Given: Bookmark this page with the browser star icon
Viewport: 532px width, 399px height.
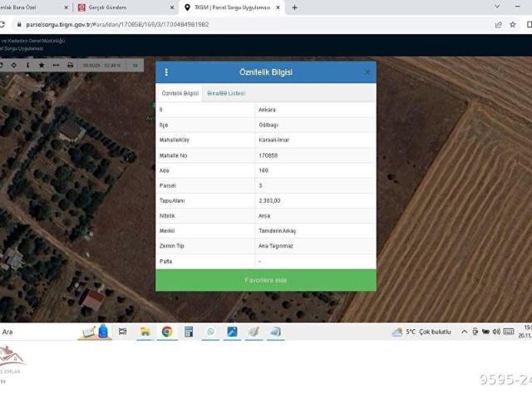Looking at the screenshot, I should click(511, 25).
